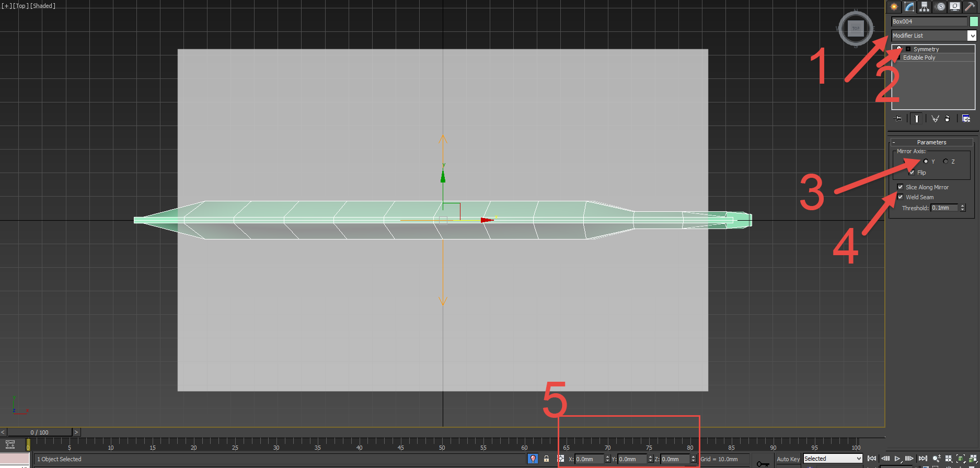980x468 pixels.
Task: Click Zoom Extents All icon
Action: click(x=973, y=459)
